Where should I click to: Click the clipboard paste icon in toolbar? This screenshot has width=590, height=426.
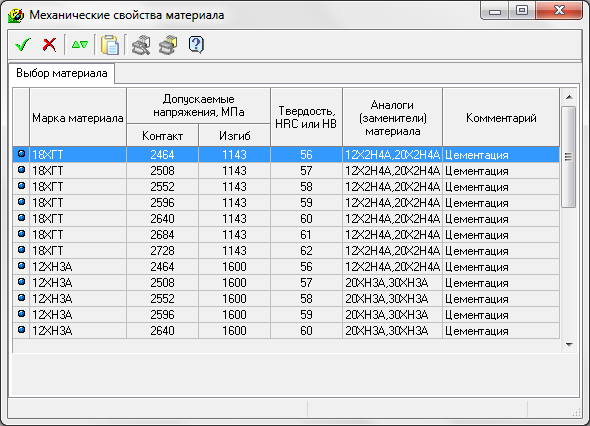(110, 45)
